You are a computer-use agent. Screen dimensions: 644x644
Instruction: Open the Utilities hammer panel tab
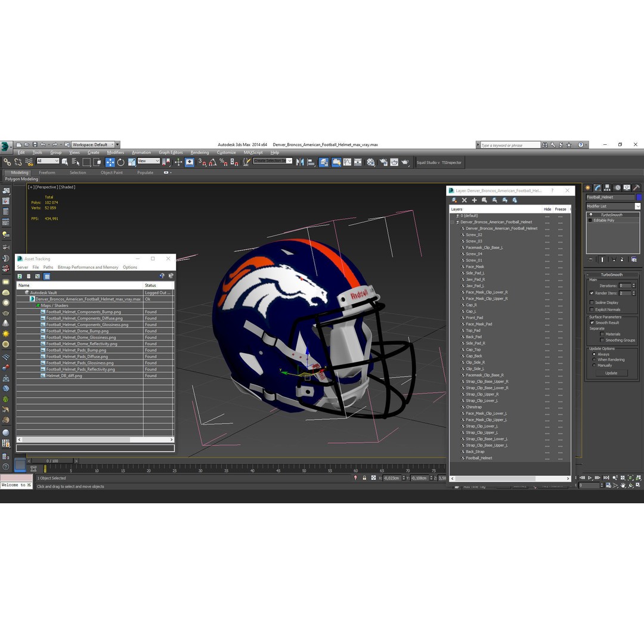[637, 188]
